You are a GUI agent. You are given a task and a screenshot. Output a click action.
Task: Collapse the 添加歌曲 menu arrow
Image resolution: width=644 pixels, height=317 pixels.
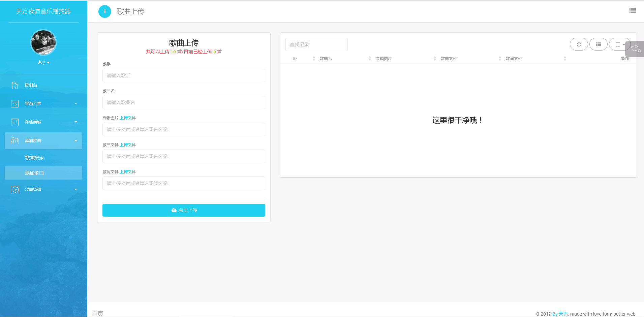[x=76, y=140]
